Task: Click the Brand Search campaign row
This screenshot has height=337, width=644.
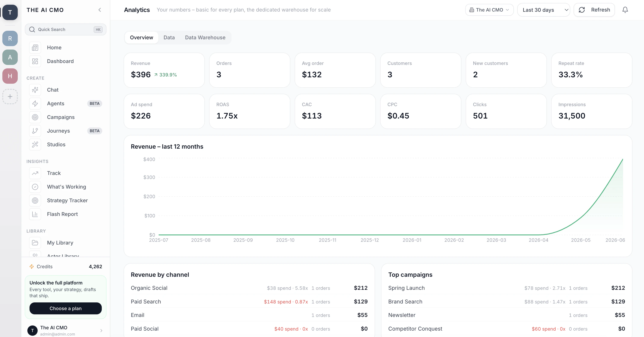Action: coord(507,302)
